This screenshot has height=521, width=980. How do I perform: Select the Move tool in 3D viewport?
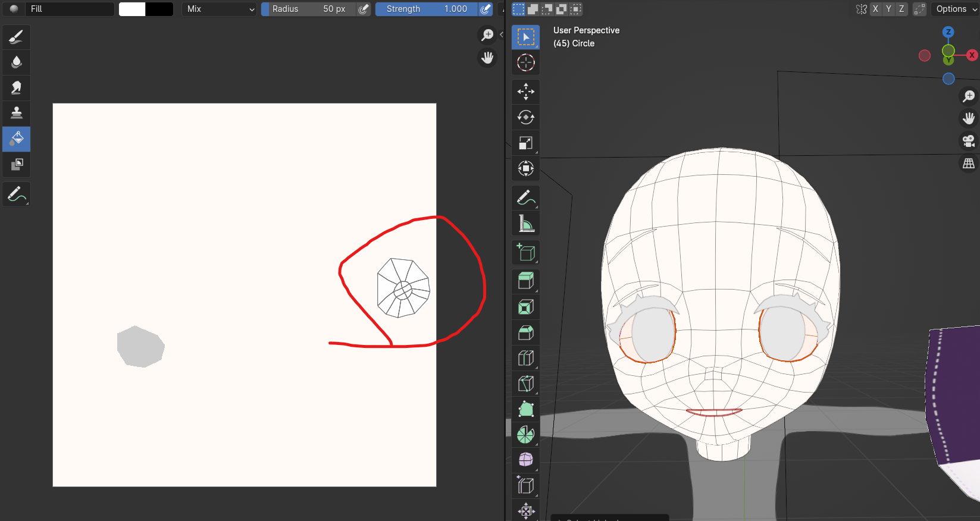tap(526, 92)
